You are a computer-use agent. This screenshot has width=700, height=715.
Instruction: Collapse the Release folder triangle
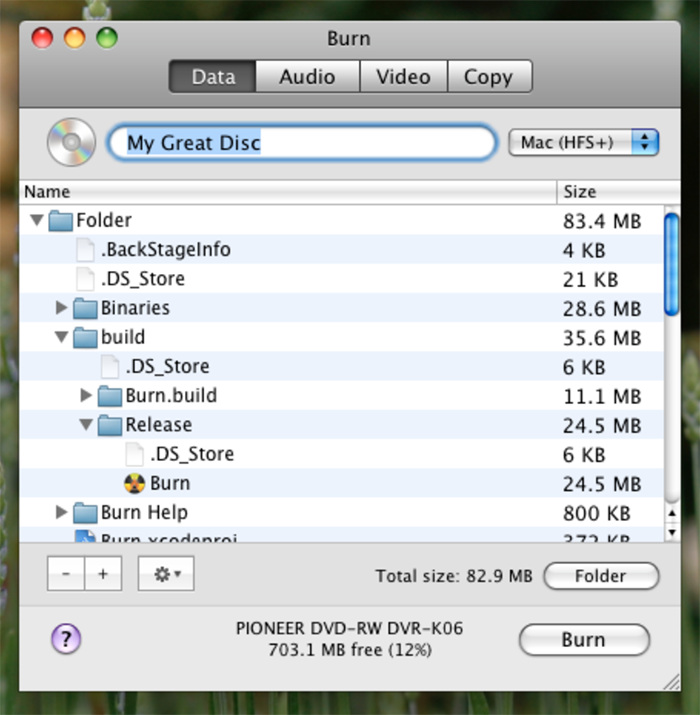click(87, 425)
